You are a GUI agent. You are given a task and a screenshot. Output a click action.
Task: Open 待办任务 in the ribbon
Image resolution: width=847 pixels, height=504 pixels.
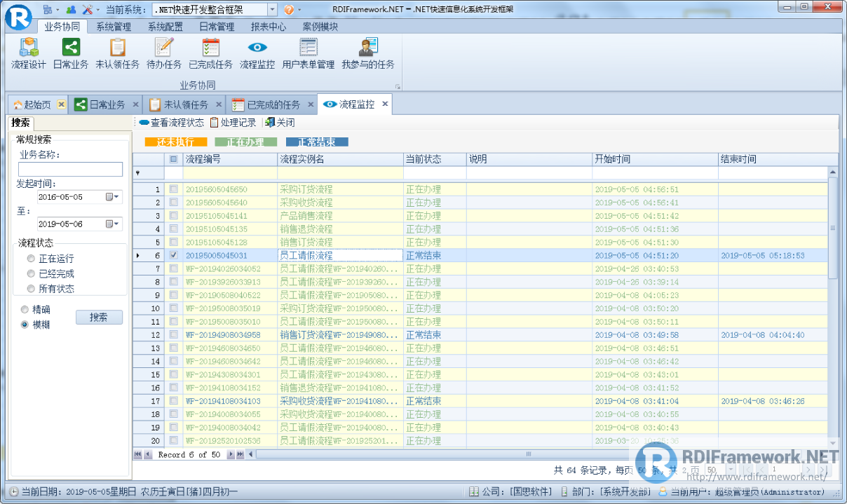point(164,54)
